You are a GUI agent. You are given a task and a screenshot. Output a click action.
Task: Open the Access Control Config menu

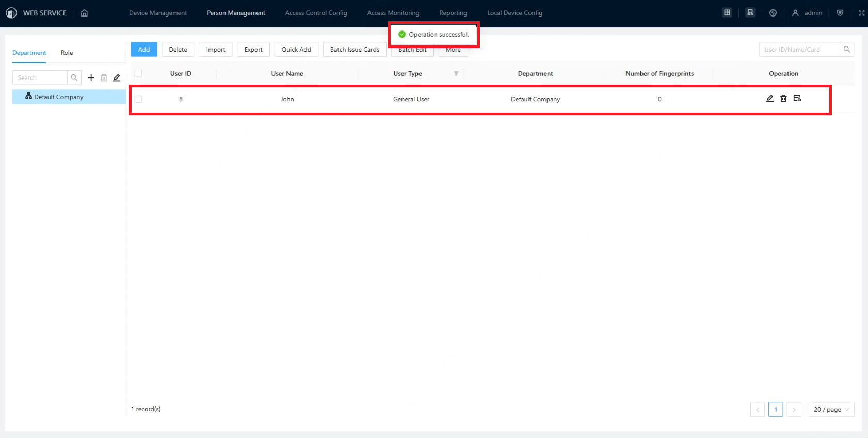pos(316,13)
